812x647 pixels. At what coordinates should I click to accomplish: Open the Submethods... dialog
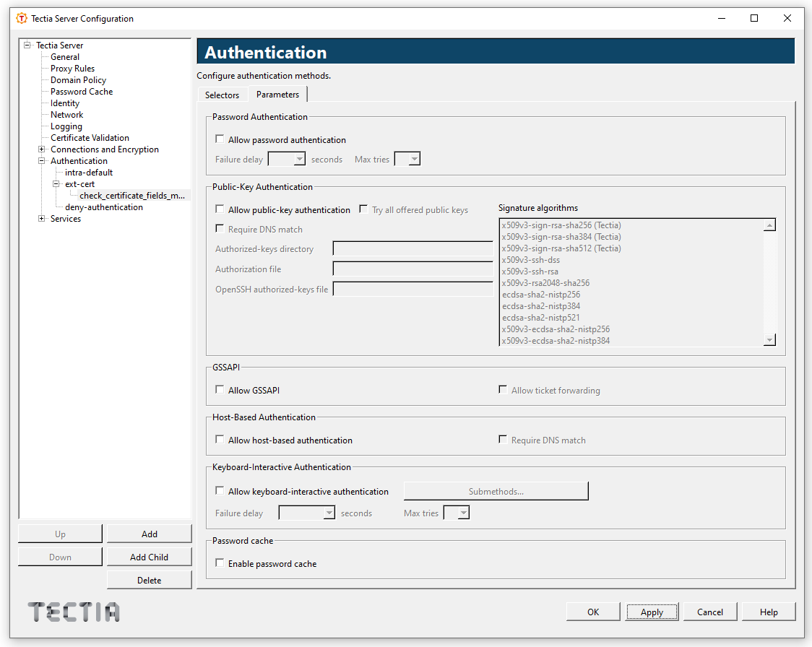pyautogui.click(x=496, y=491)
